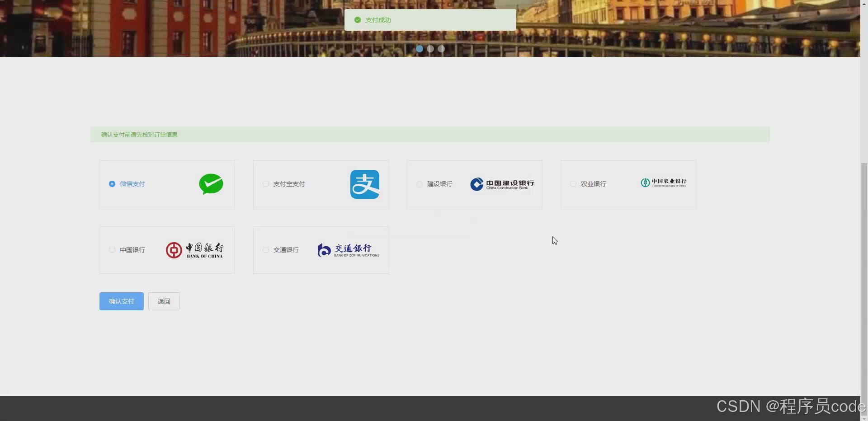Click the China Construction Bank logo
The width and height of the screenshot is (868, 421).
[x=502, y=184]
